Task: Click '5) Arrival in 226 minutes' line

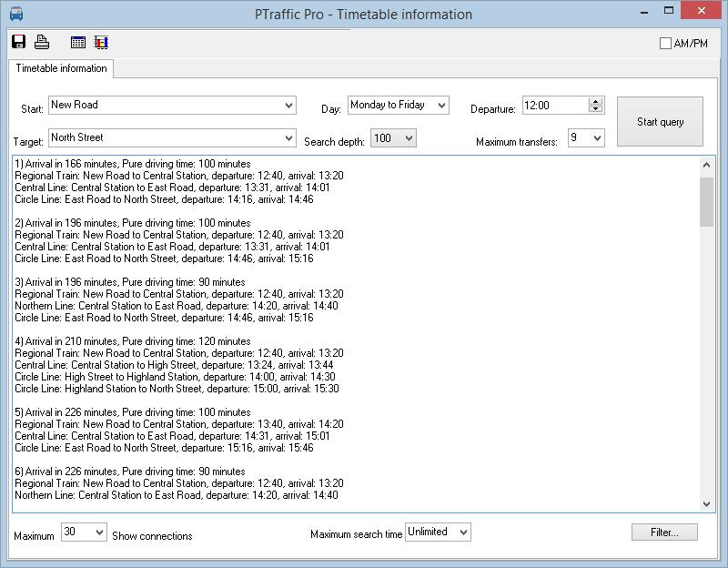Action: coord(133,412)
